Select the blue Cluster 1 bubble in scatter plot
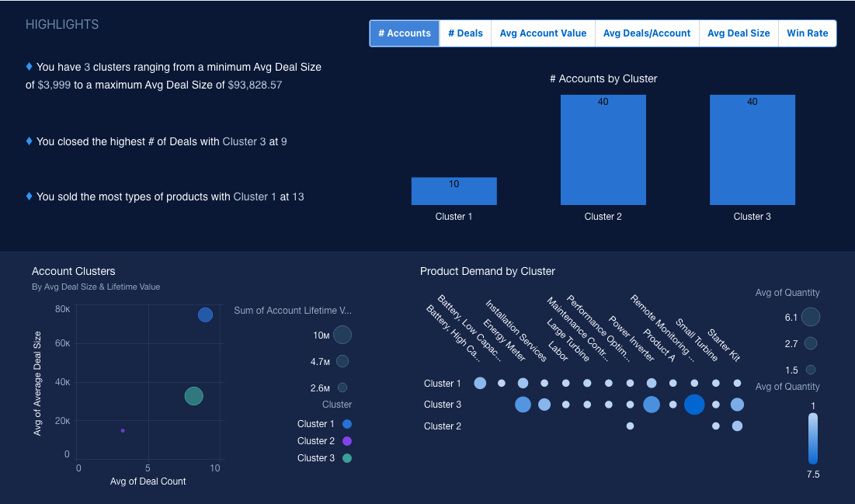The image size is (855, 504). 205,315
